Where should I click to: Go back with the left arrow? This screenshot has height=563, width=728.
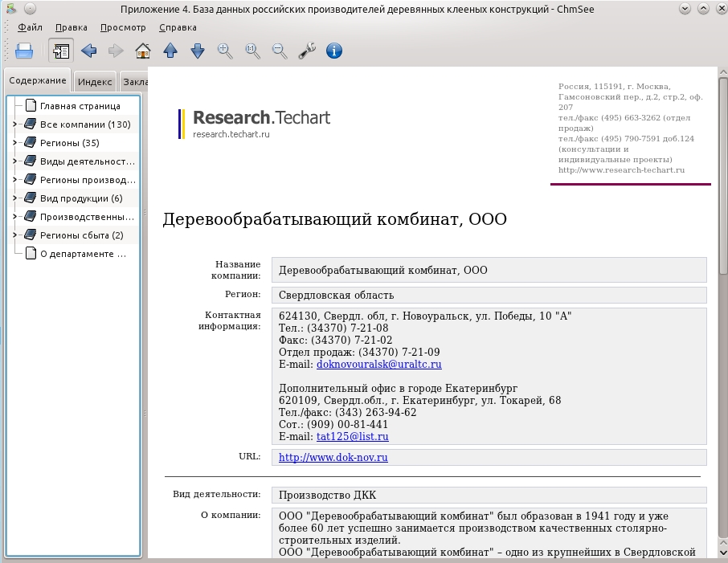pos(88,51)
